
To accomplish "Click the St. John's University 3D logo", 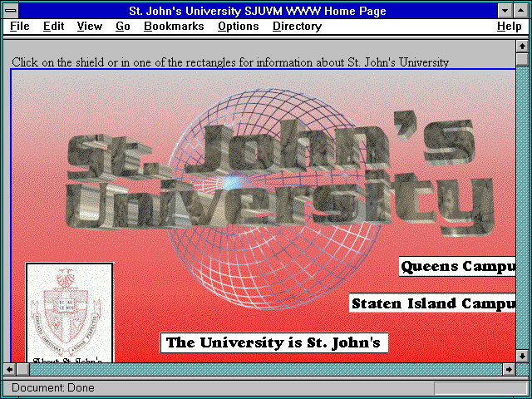I will (279, 175).
